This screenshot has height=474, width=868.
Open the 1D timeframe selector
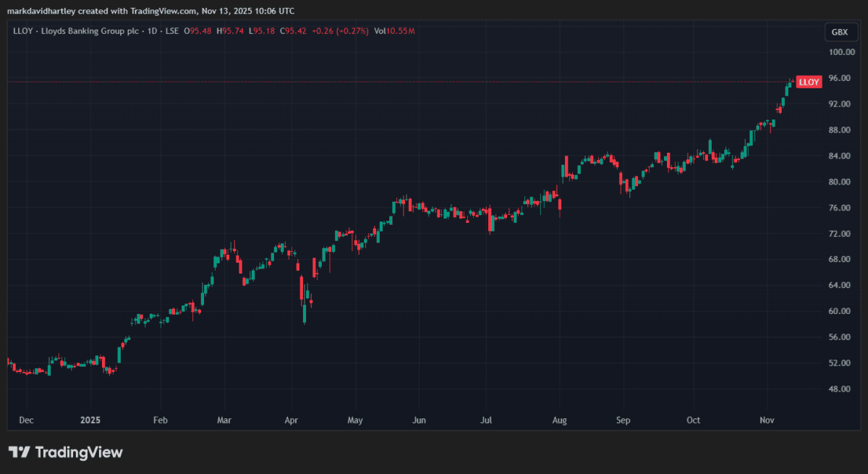click(x=153, y=31)
